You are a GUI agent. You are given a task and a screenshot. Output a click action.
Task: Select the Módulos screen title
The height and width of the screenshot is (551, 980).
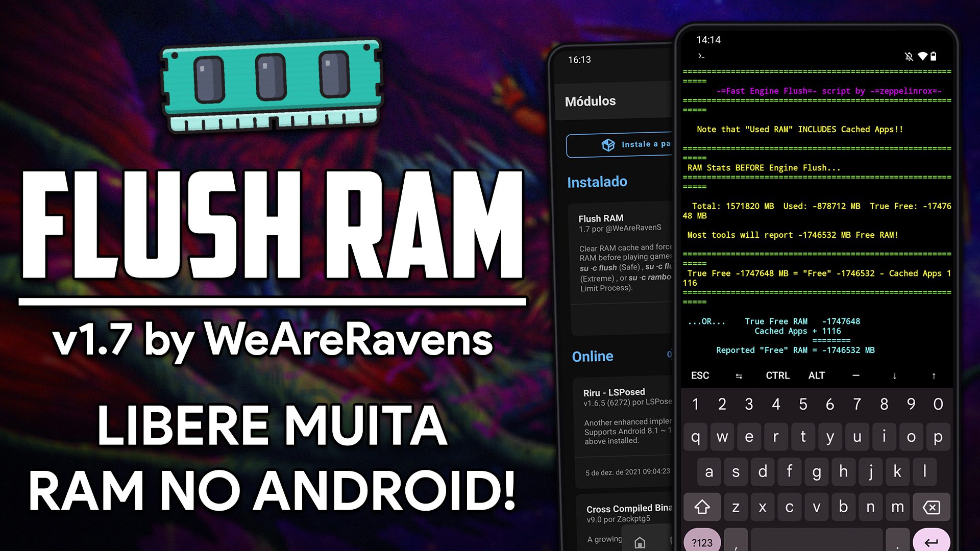pos(590,101)
